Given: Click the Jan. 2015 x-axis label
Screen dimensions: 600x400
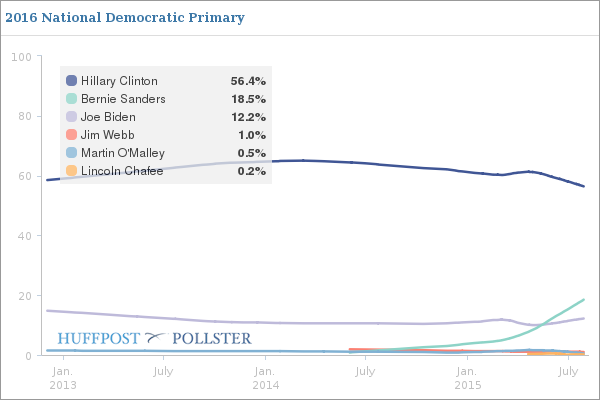Looking at the screenshot, I should click(x=468, y=378).
